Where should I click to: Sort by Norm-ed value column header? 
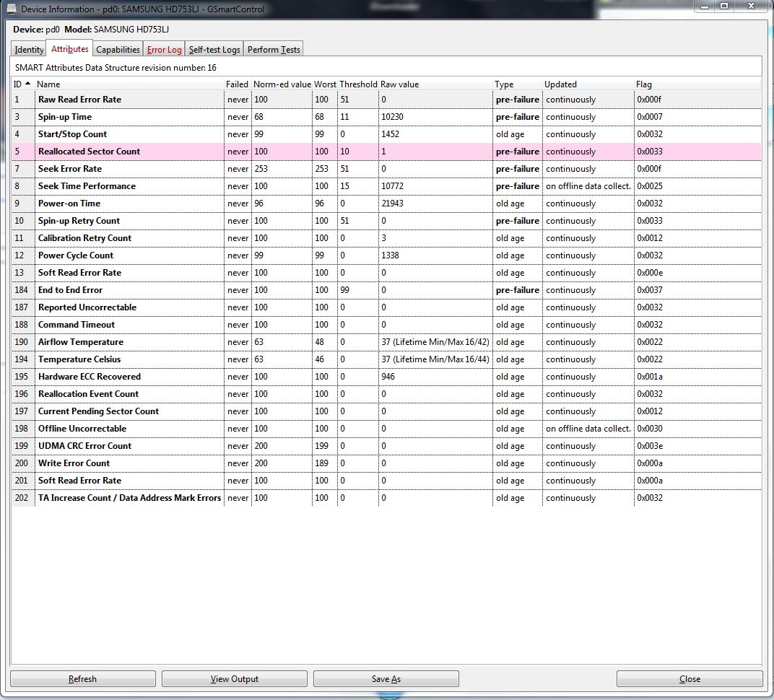[282, 84]
